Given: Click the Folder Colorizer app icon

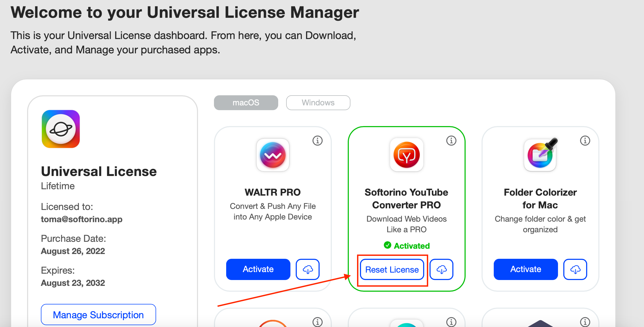Looking at the screenshot, I should pos(540,155).
